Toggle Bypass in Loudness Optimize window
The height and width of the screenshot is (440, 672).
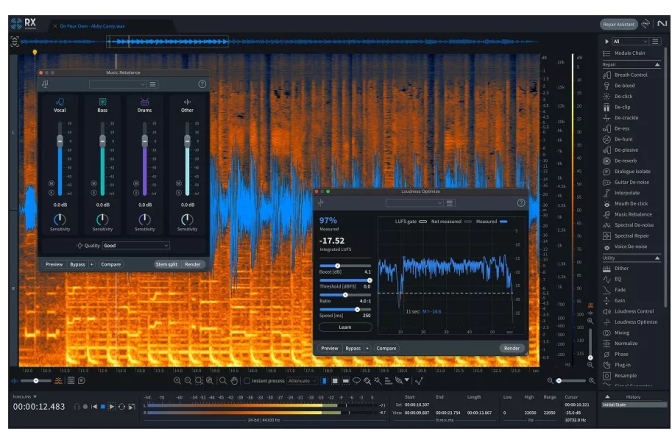tap(353, 348)
